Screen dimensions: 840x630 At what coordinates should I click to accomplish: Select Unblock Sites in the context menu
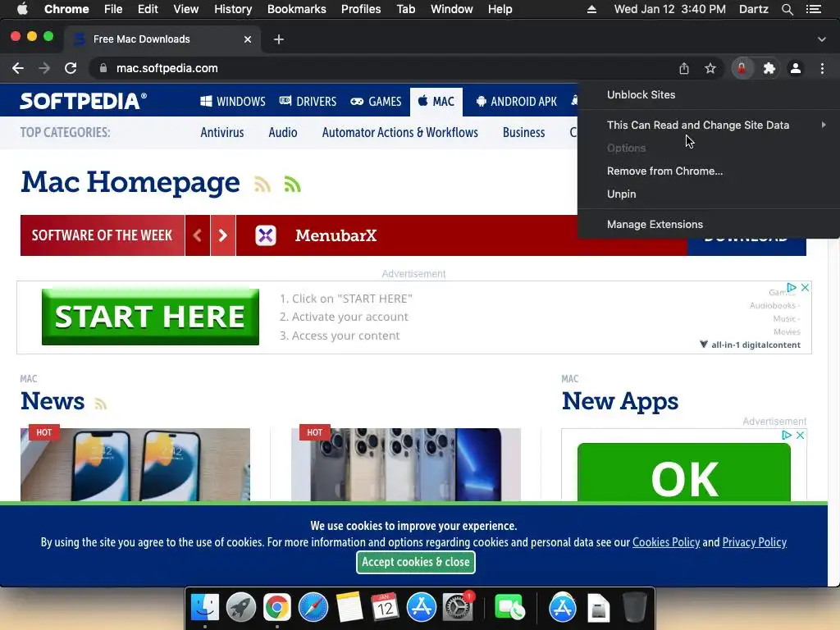(710, 95)
